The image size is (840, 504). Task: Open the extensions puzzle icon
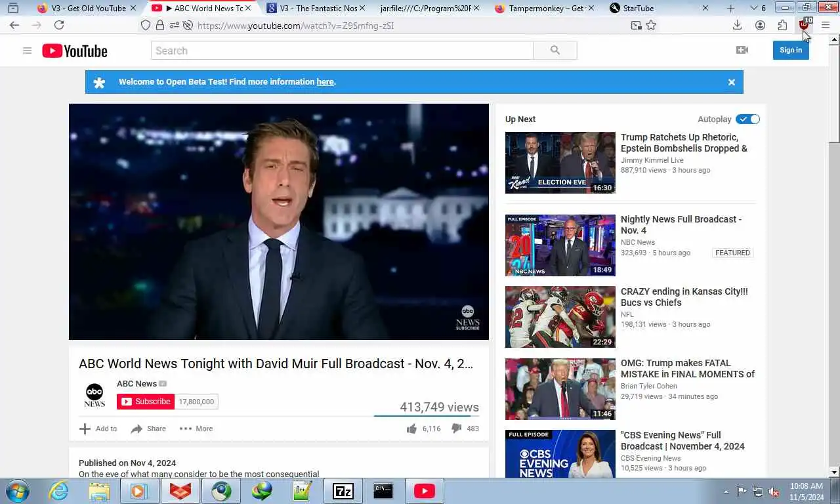point(782,25)
